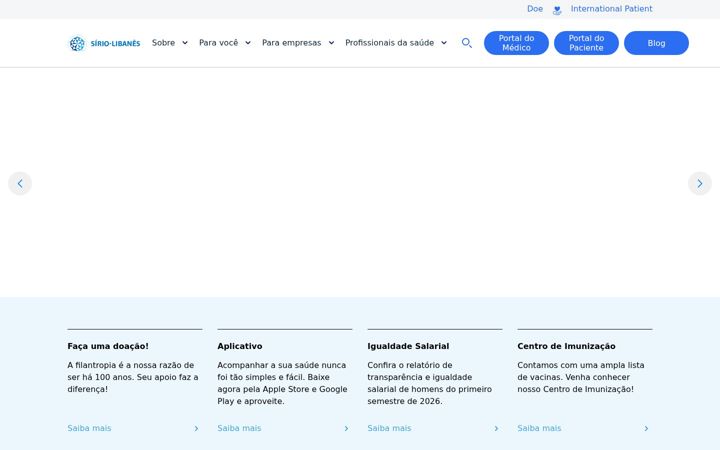The image size is (720, 450).
Task: Open the Portal do Paciente button
Action: point(586,43)
